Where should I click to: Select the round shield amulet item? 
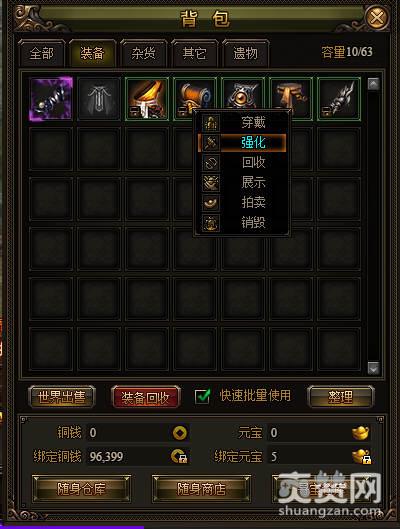pos(243,96)
